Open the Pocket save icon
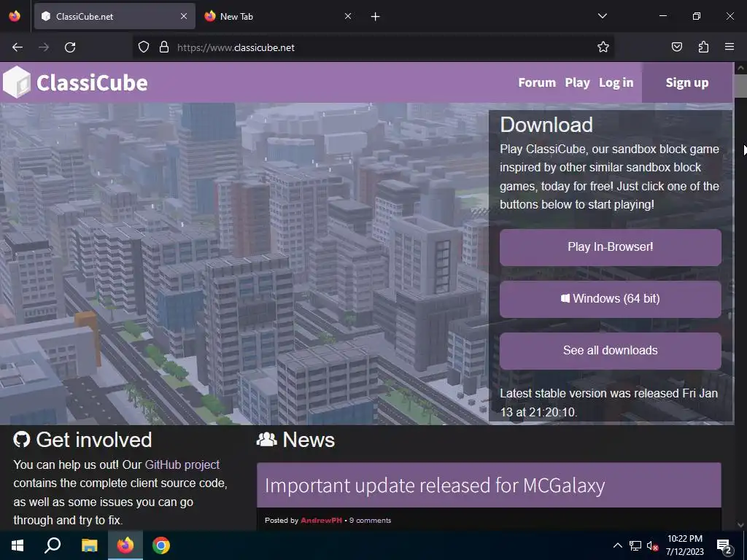Screen dimensions: 747x560 [676, 47]
